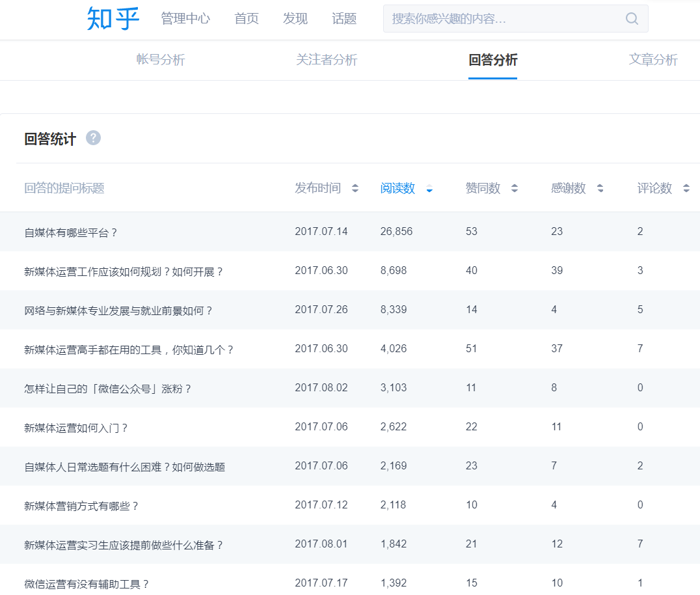
Task: Click the read count 2,622
Action: point(394,426)
